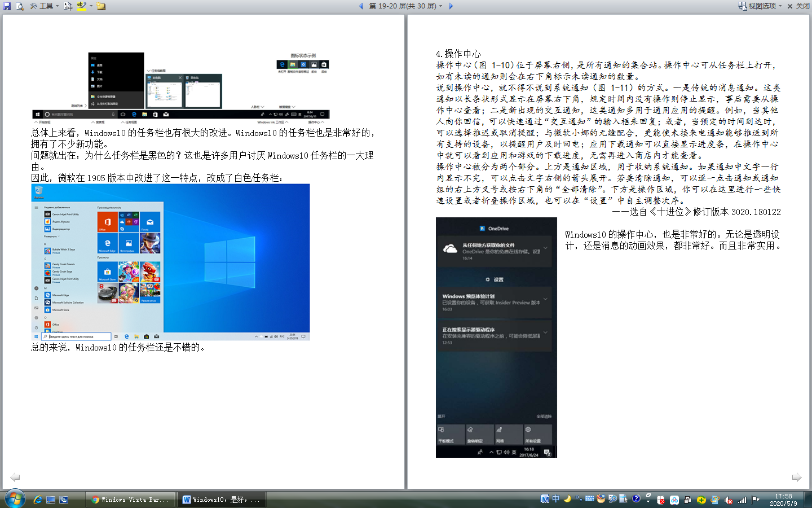Go to previous screen using the top left arrow
This screenshot has height=508, width=812.
pos(361,6)
